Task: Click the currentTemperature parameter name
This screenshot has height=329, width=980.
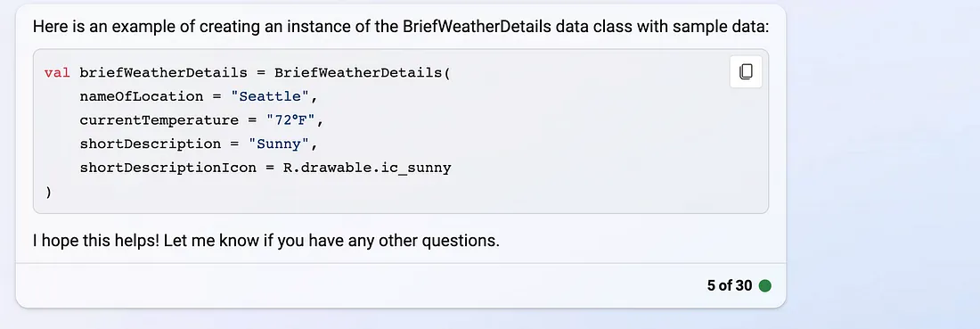Action: coord(159,120)
